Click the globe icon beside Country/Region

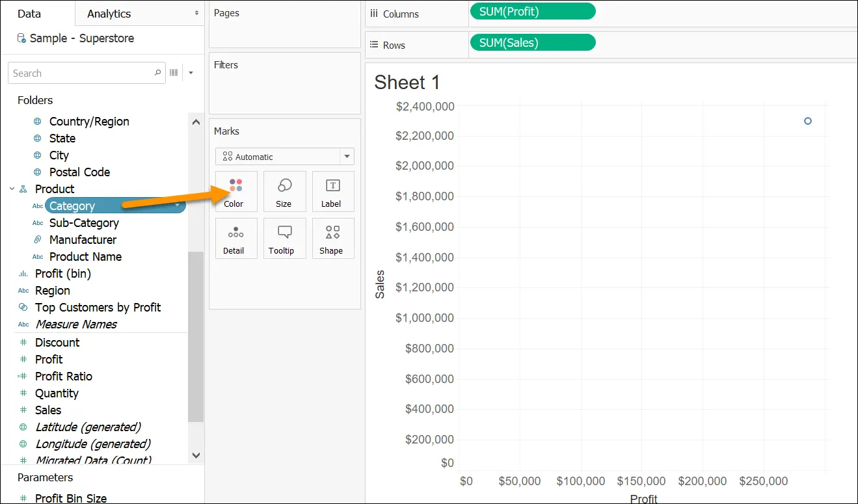[x=38, y=122]
